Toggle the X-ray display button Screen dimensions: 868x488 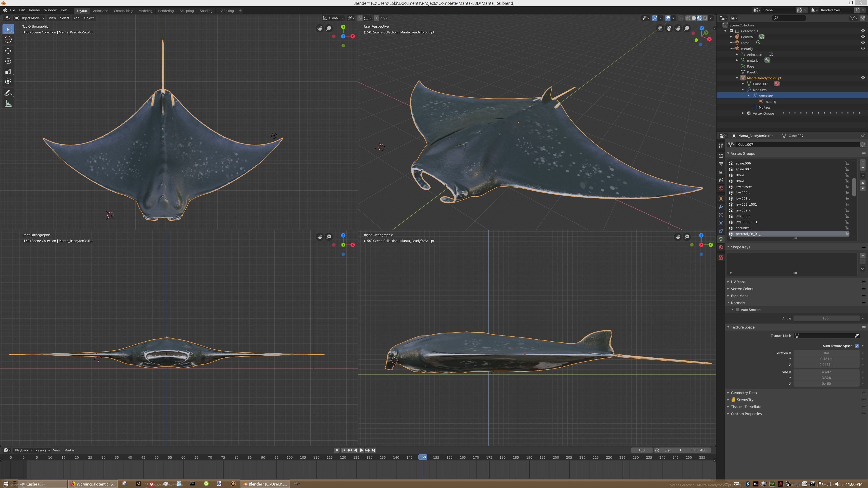(681, 18)
